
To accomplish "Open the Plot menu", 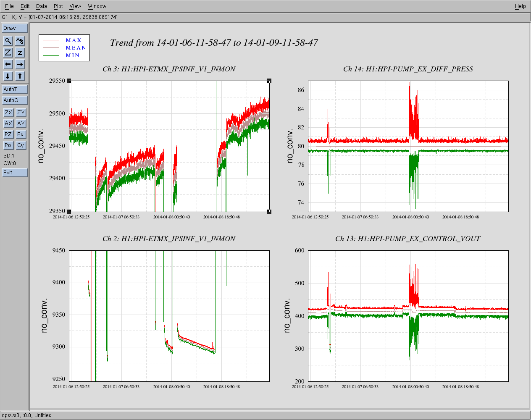I will click(x=58, y=6).
